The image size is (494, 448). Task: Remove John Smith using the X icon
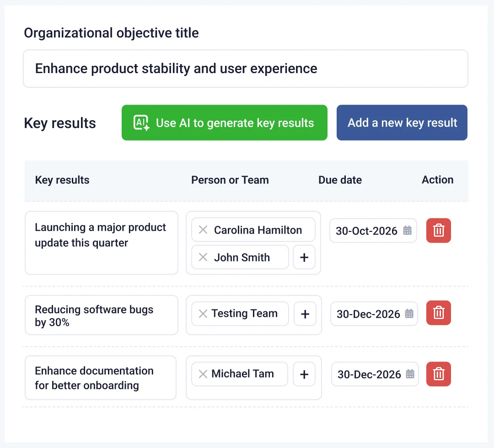tap(203, 257)
